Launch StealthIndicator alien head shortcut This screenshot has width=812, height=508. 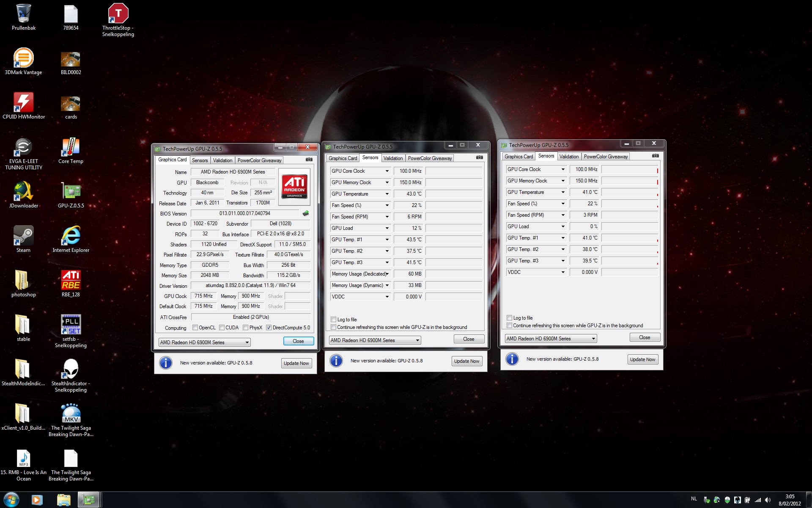(x=71, y=369)
